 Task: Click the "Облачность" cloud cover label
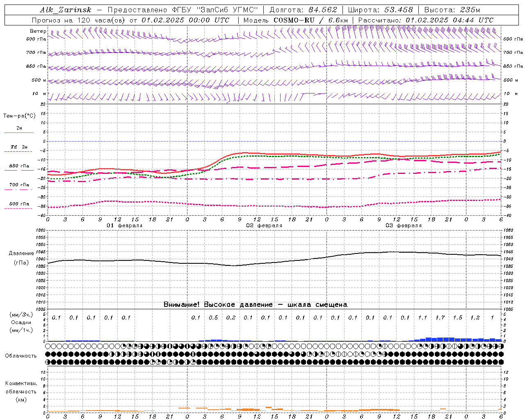click(x=21, y=356)
